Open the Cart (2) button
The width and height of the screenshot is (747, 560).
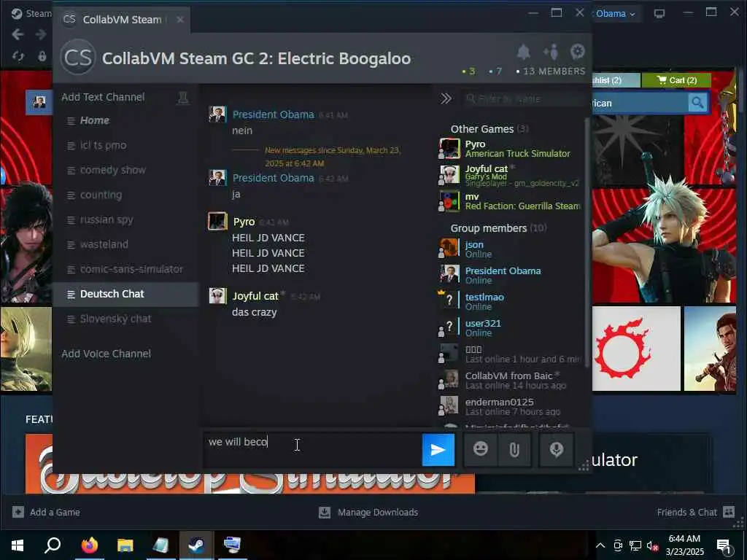[x=676, y=80]
